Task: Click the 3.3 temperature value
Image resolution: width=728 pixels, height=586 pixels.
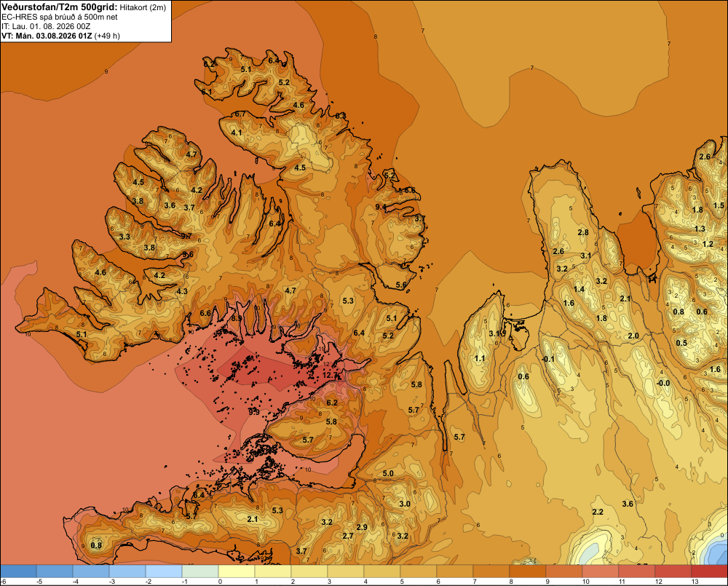Action: point(124,237)
